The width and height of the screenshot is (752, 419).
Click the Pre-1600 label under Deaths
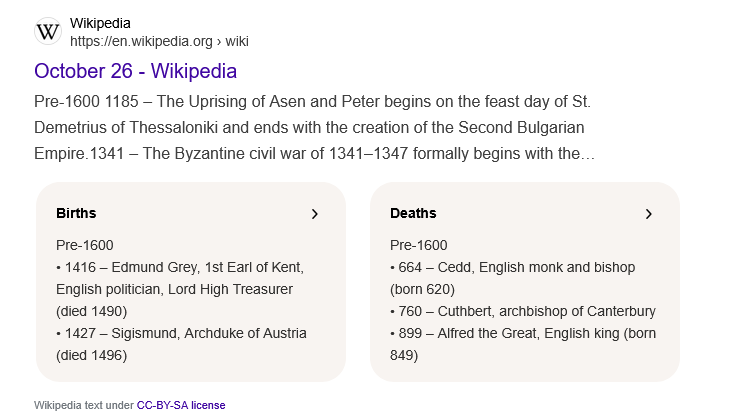tap(418, 245)
